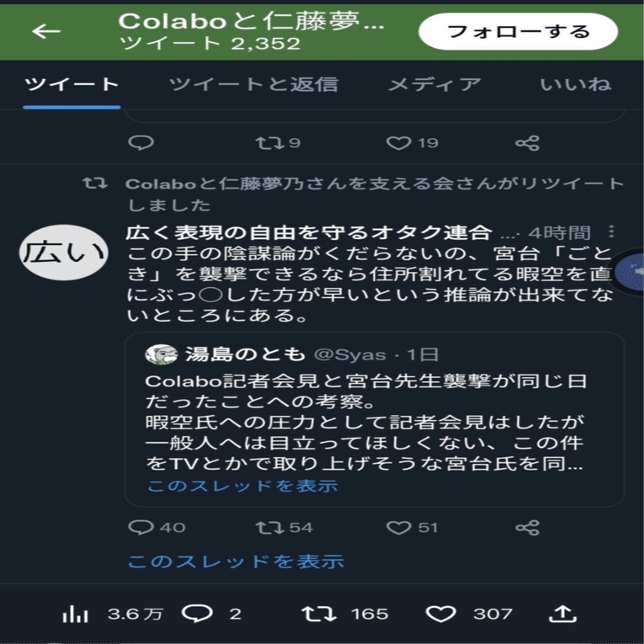
Task: Share the upper tweet via share icon
Action: [x=527, y=143]
